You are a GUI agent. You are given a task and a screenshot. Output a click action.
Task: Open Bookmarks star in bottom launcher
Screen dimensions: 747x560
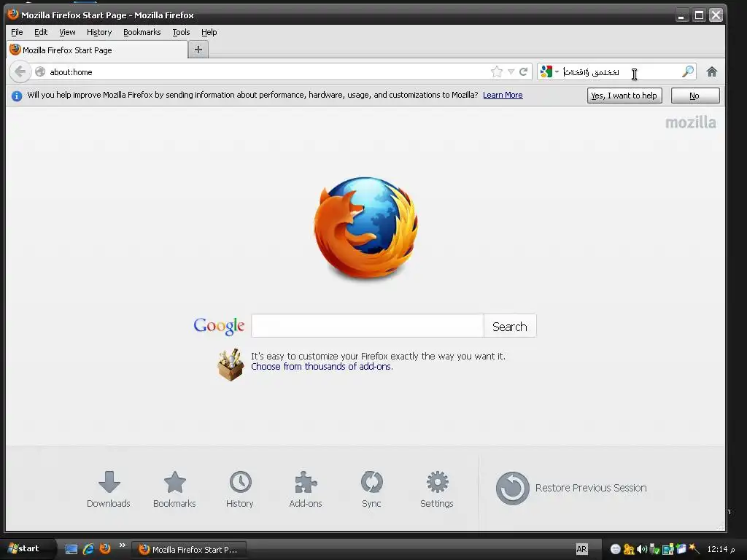pyautogui.click(x=174, y=489)
